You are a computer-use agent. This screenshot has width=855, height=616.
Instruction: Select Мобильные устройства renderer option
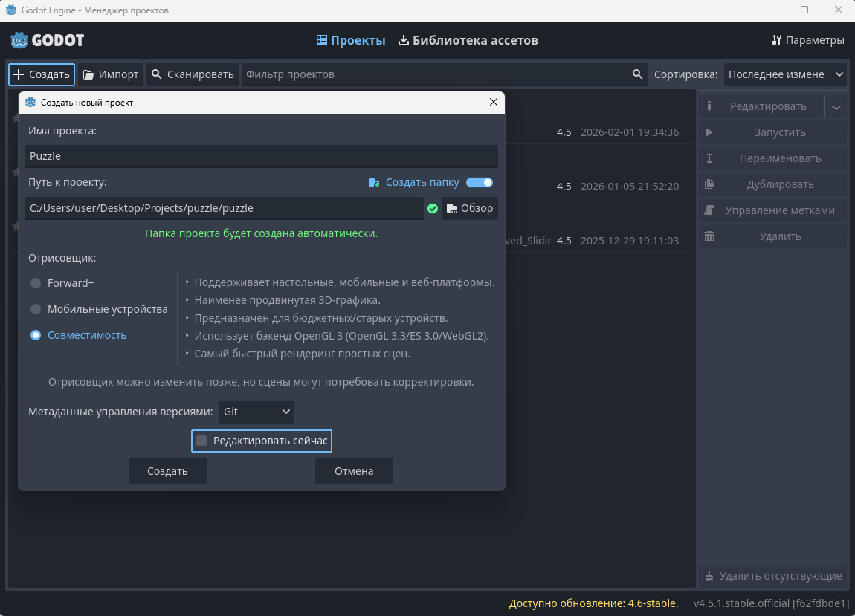[x=36, y=309]
